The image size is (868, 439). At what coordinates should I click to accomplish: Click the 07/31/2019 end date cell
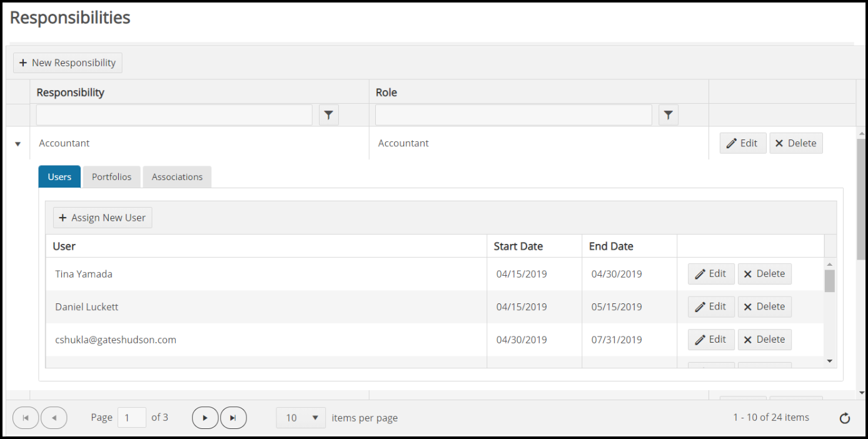pyautogui.click(x=630, y=340)
